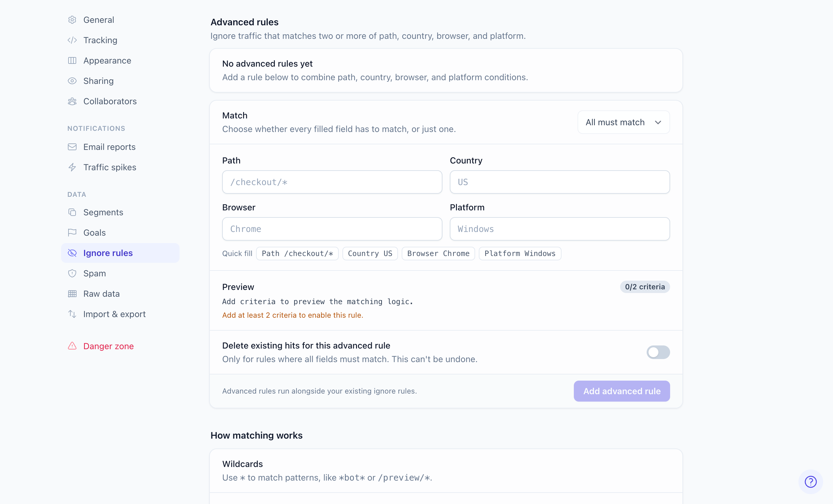Viewport: 833px width, 504px height.
Task: Open the Danger zone page
Action: [x=120, y=346]
